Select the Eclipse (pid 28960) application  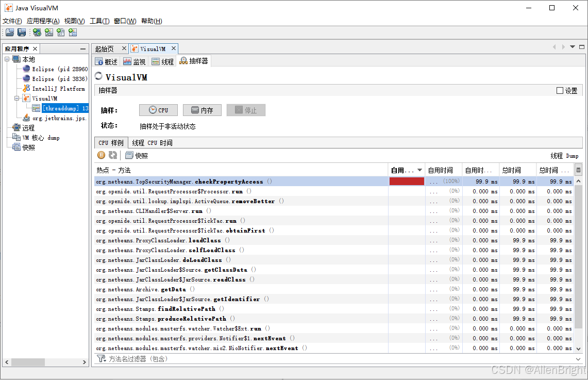(55, 69)
